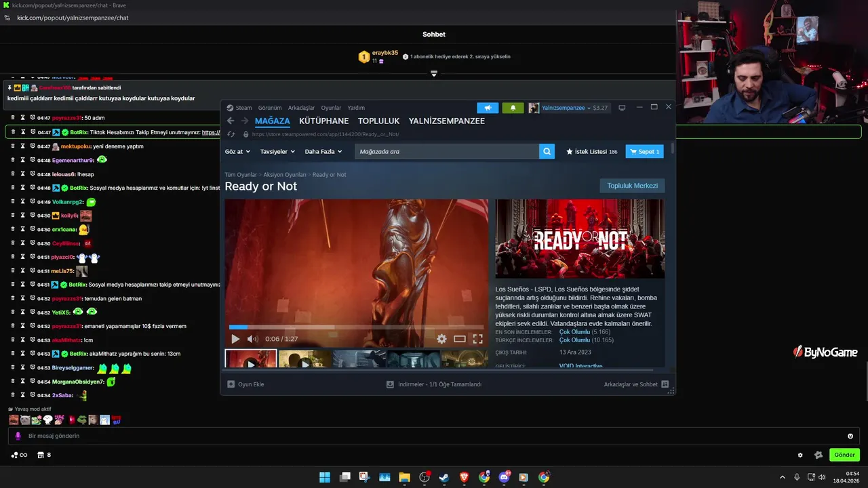The image size is (868, 488).
Task: Open Windows Start menu
Action: [325, 477]
